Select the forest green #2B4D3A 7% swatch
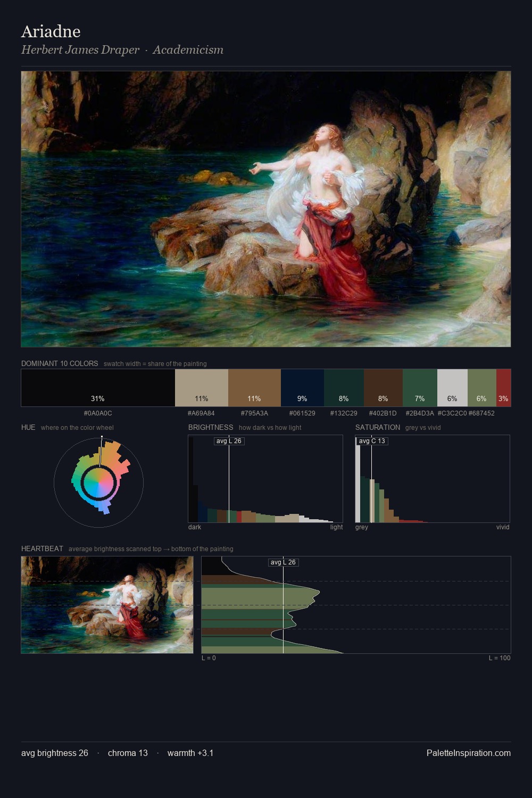The width and height of the screenshot is (532, 798). pyautogui.click(x=420, y=388)
